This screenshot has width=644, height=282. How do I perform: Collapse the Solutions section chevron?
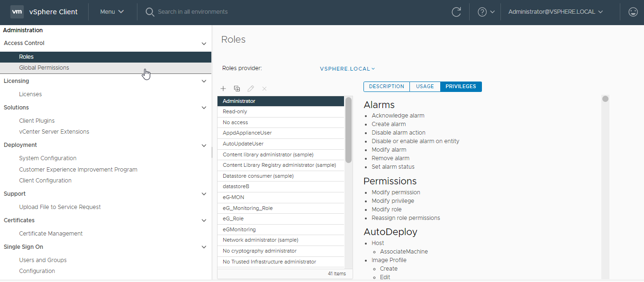coord(204,108)
